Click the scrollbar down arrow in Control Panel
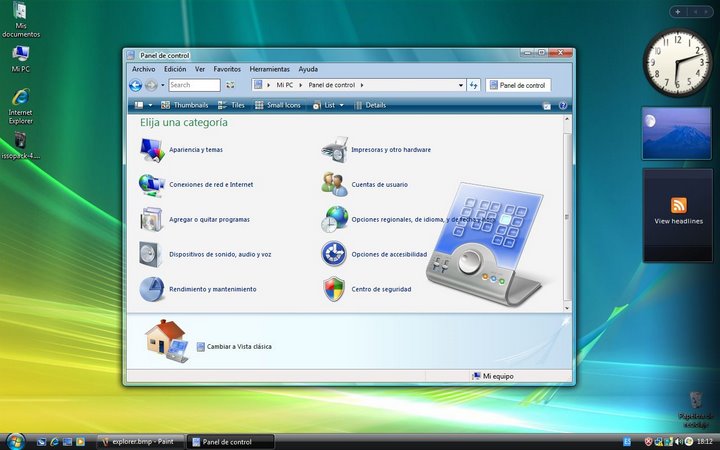Screen dimensions: 720x450 point(567,308)
